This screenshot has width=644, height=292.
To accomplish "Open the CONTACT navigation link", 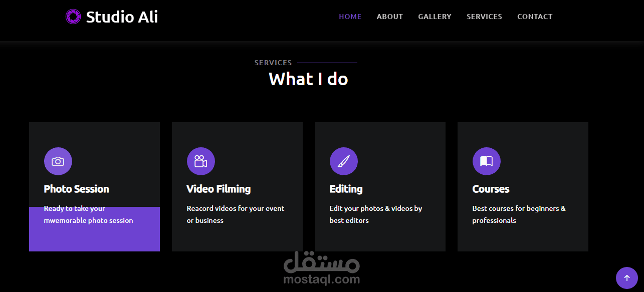I will (x=535, y=17).
